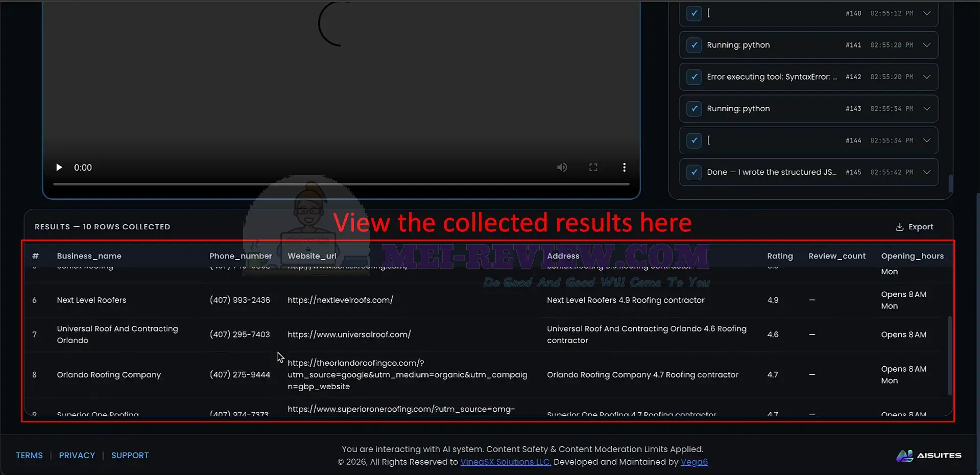Image resolution: width=980 pixels, height=475 pixels.
Task: Click the 4.7 rating in row 8
Action: point(773,374)
